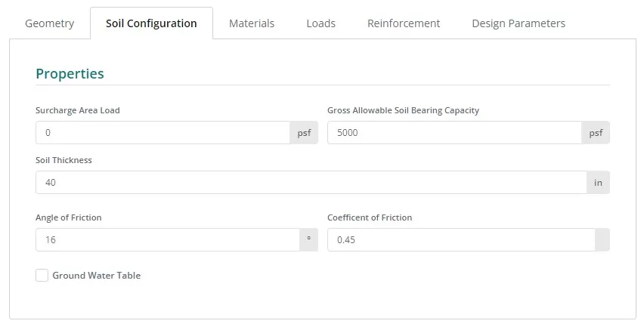Screen dimensions: 644x330
Task: Click the Soil Thickness field label
Action: coord(63,160)
